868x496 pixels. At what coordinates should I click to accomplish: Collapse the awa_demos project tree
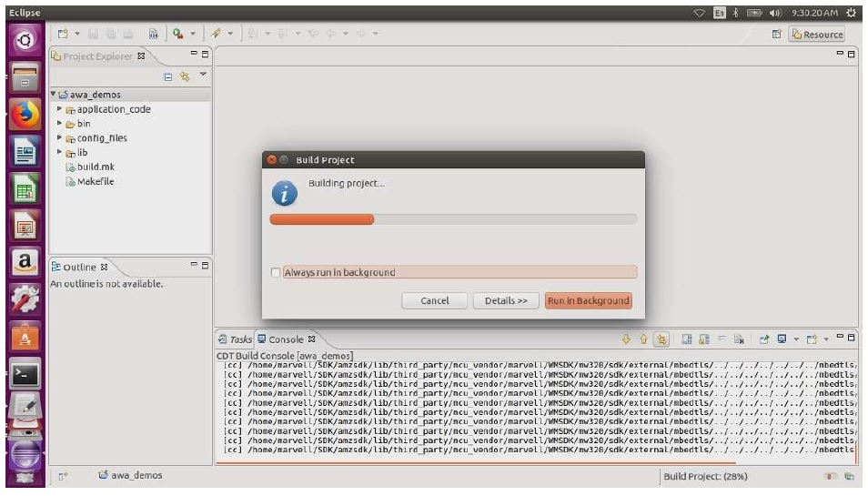54,95
